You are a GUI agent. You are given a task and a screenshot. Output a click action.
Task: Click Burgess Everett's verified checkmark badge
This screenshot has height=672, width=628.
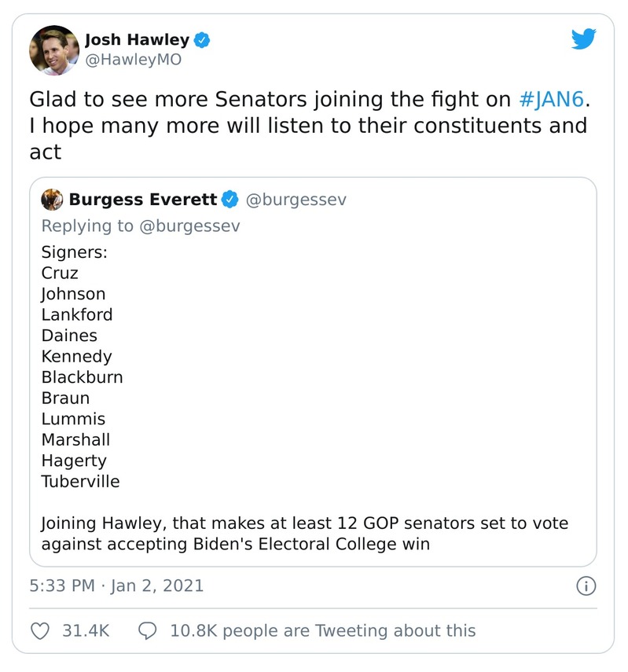[x=230, y=200]
